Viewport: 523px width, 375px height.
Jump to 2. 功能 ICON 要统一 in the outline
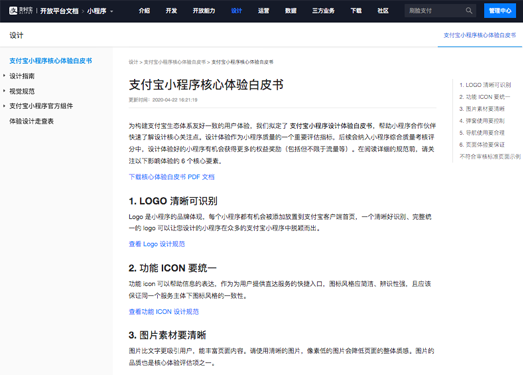(485, 97)
